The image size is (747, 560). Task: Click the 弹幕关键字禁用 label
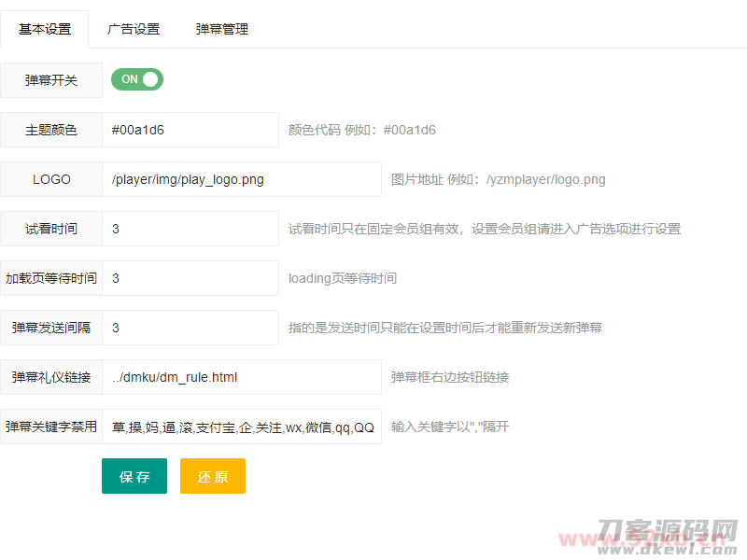pyautogui.click(x=51, y=427)
